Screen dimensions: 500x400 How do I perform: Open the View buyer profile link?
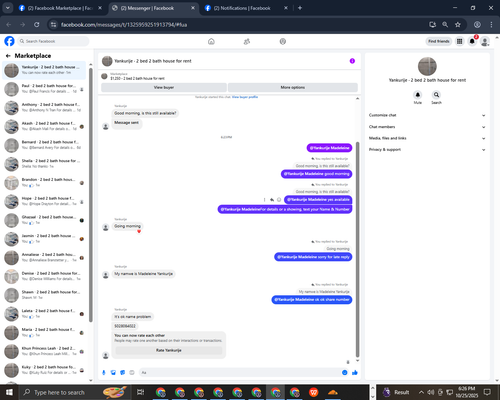pyautogui.click(x=245, y=97)
